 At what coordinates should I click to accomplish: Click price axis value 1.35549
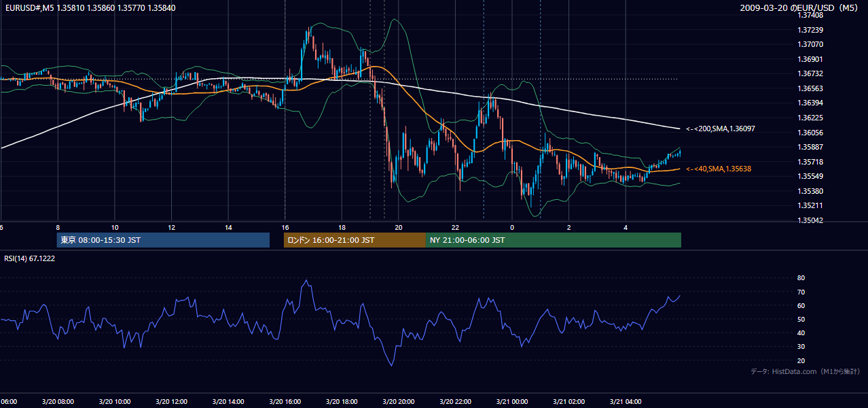click(x=810, y=176)
